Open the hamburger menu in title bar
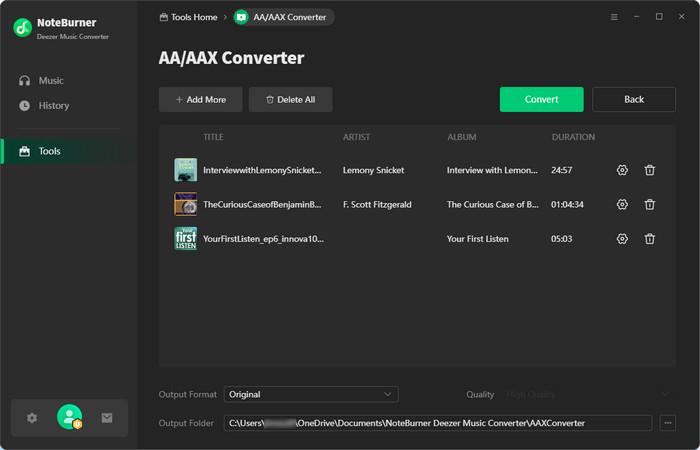The height and width of the screenshot is (450, 700). point(614,17)
